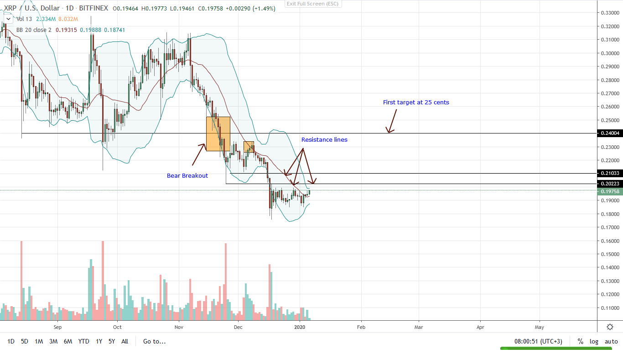Select the Vol 13 indicator label
The height and width of the screenshot is (364, 623).
(24, 19)
